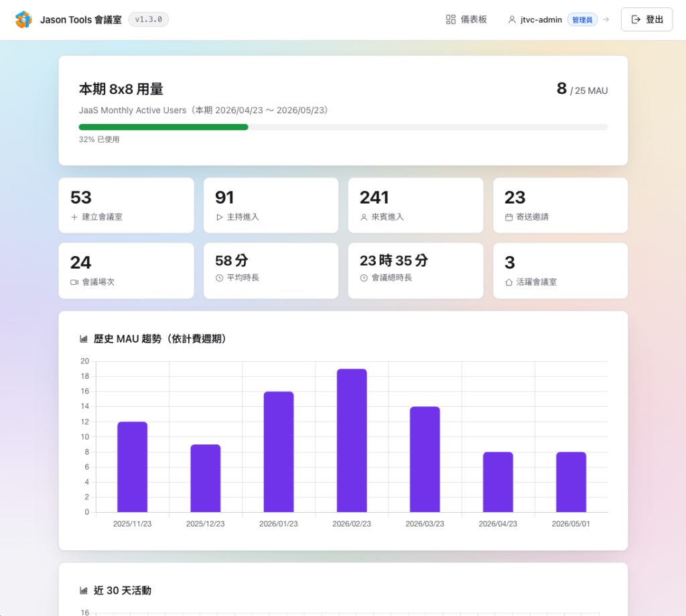Click the 2025/11/23 bar in MAU chart
The image size is (686, 616).
point(132,467)
